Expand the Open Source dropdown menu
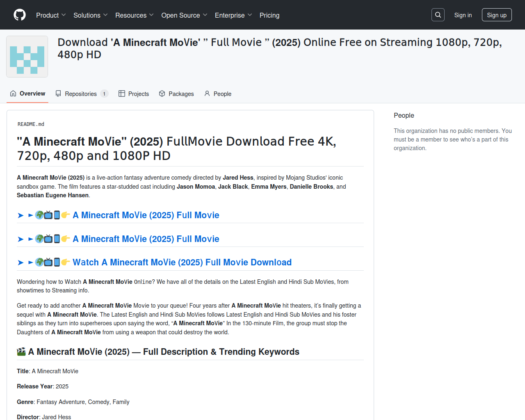The height and width of the screenshot is (420, 525). (184, 15)
